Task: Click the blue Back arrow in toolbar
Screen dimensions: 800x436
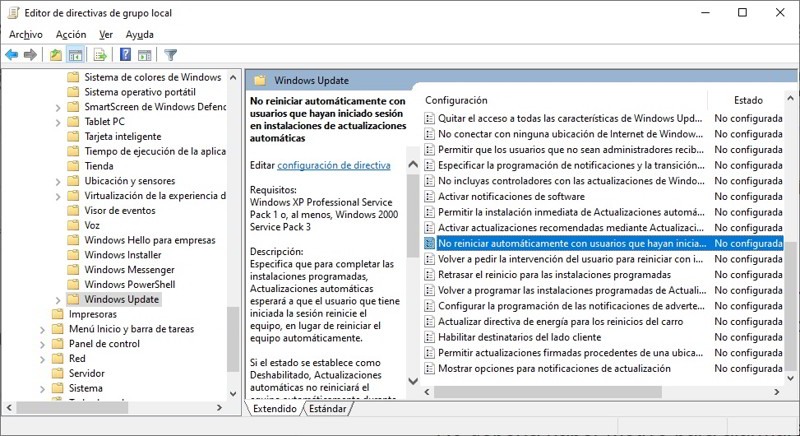Action: coord(12,55)
